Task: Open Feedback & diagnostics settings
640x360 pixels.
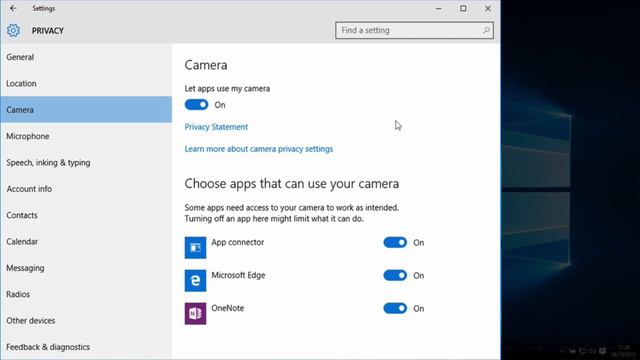Action: (x=86, y=347)
